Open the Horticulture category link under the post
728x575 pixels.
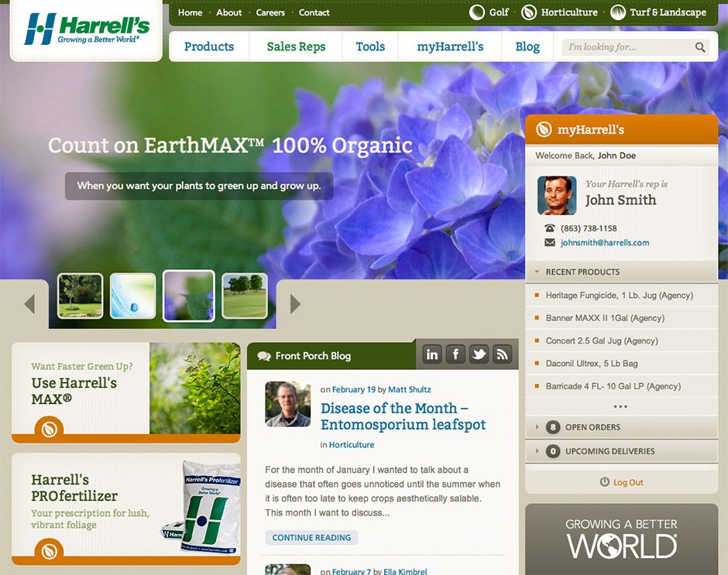point(352,444)
